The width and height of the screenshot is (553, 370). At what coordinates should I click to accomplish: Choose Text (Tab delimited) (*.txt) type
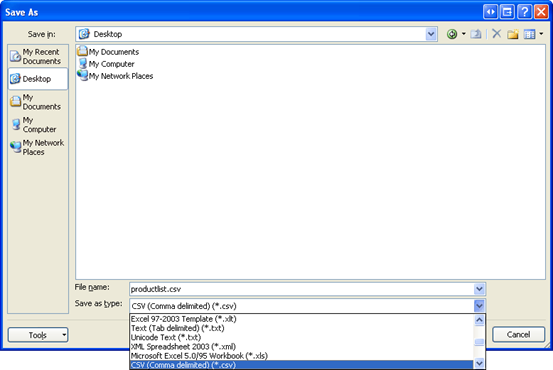tap(302, 328)
